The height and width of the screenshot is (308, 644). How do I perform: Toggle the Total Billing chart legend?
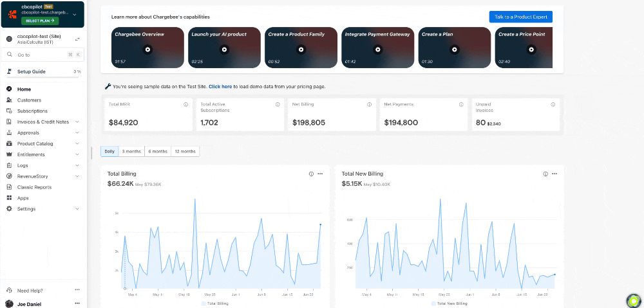215,303
